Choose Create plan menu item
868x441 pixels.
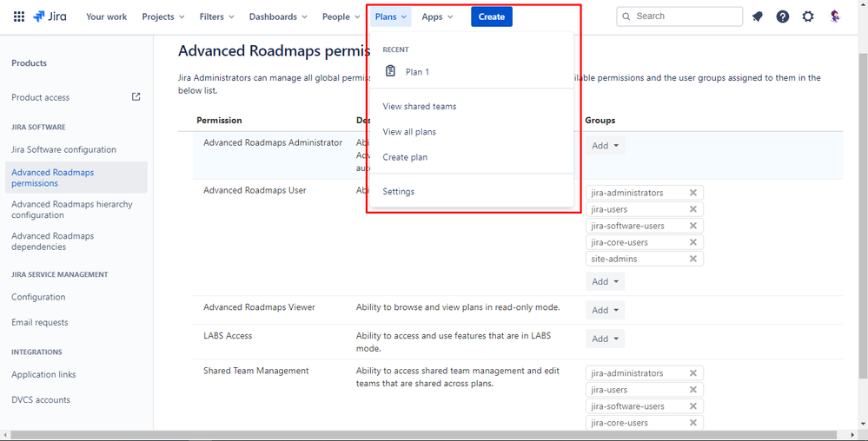coord(471,157)
